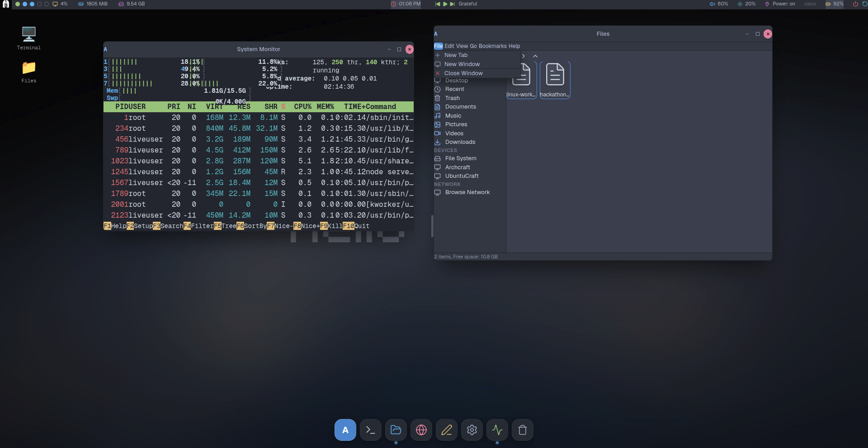The height and width of the screenshot is (448, 868).
Task: Open Pictures in Files sidebar
Action: pyautogui.click(x=469, y=124)
